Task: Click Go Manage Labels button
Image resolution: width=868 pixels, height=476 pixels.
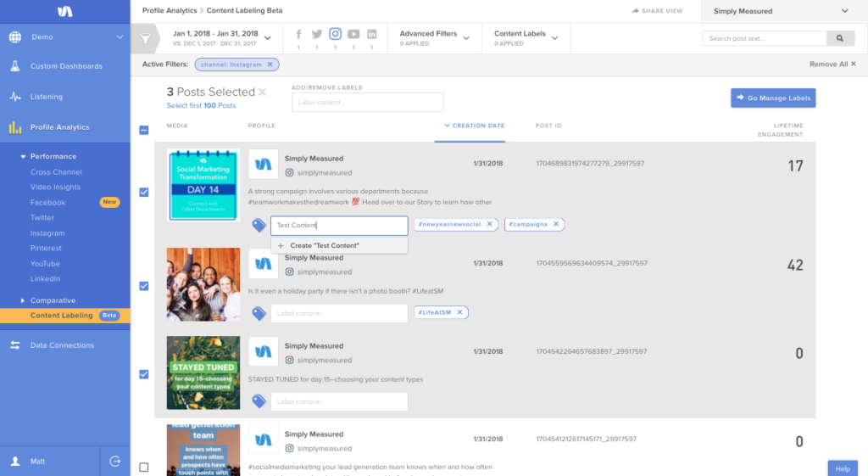Action: click(773, 98)
